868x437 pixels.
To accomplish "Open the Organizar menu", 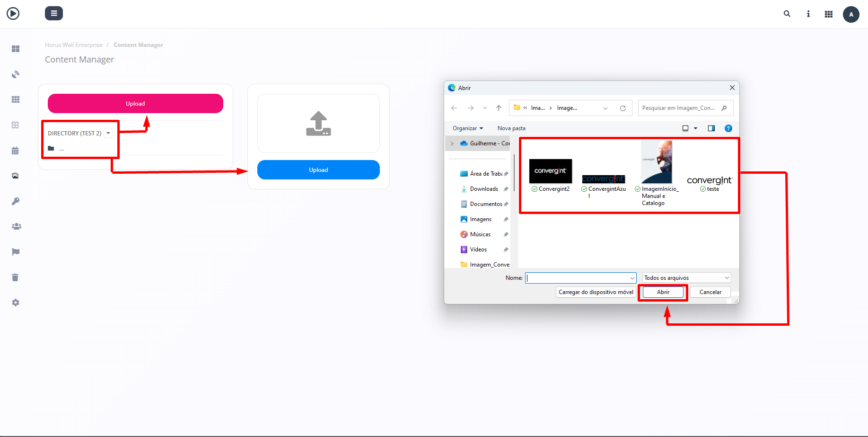I will (467, 128).
